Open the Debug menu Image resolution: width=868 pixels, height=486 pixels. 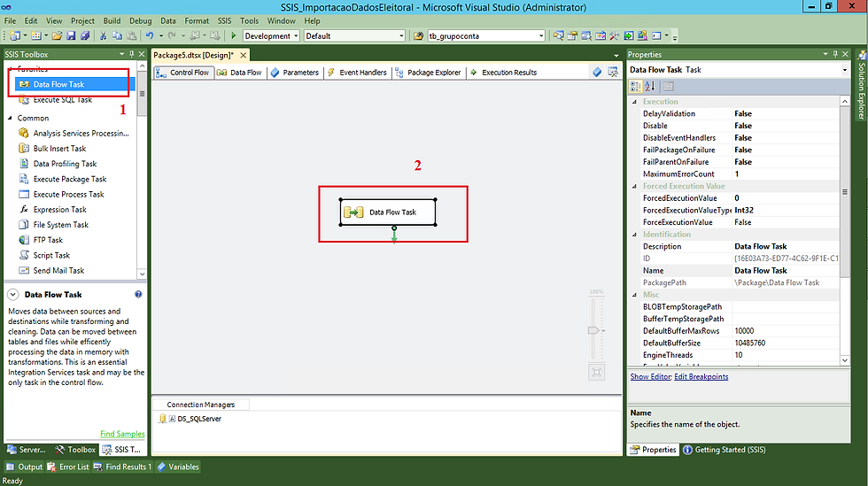[x=141, y=20]
